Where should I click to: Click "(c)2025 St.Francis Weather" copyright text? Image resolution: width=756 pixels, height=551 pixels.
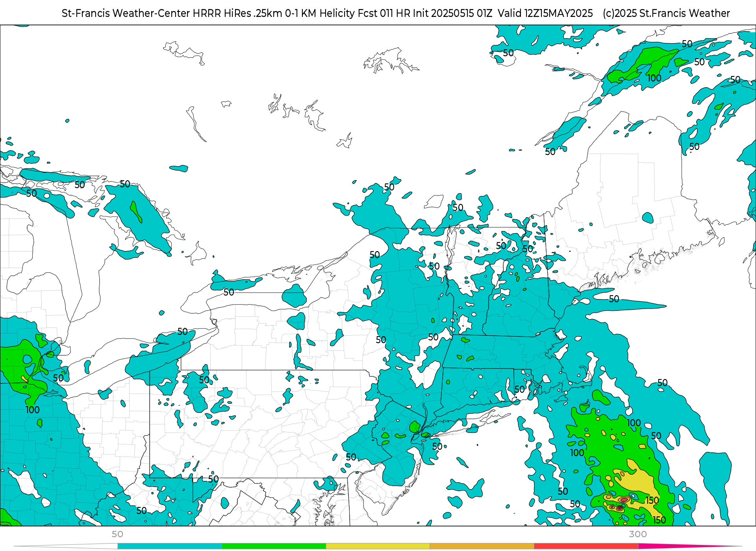coord(666,13)
